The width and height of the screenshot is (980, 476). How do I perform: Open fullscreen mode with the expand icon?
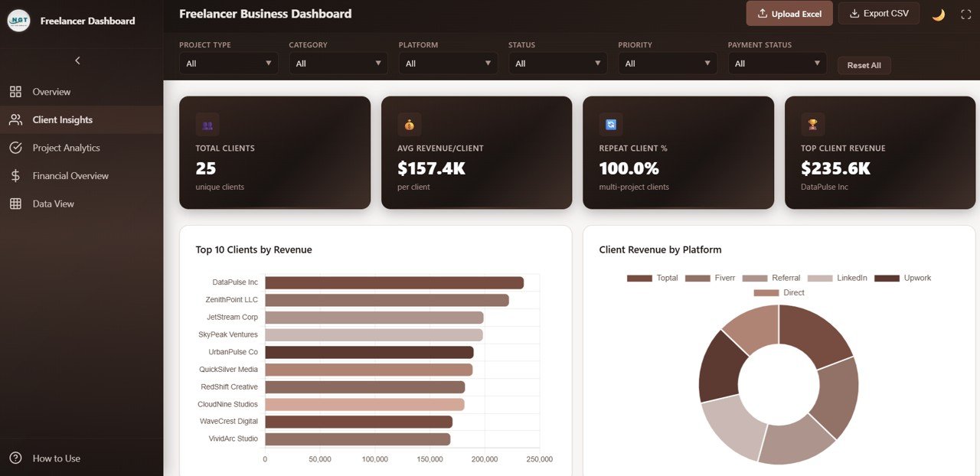pos(966,13)
